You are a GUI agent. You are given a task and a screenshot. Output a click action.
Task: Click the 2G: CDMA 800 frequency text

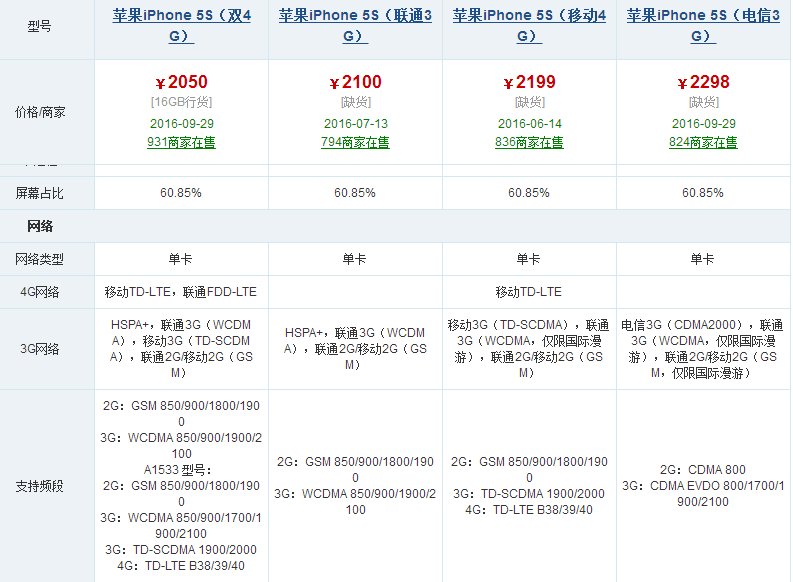point(702,470)
